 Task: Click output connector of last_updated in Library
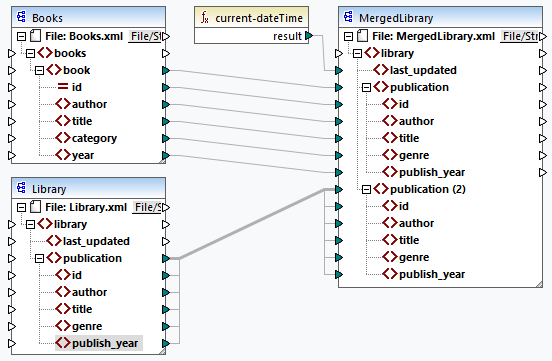(166, 242)
